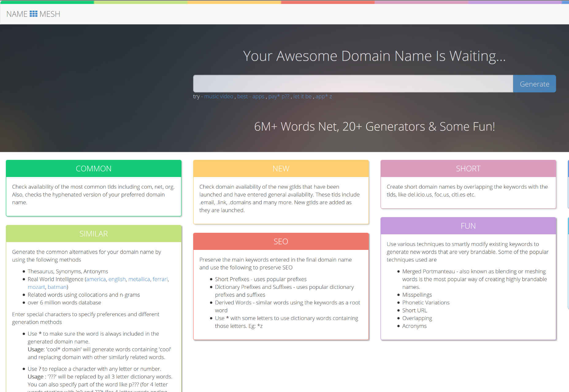Open the 'english' example link
Screen dimensions: 569x392
[117, 279]
